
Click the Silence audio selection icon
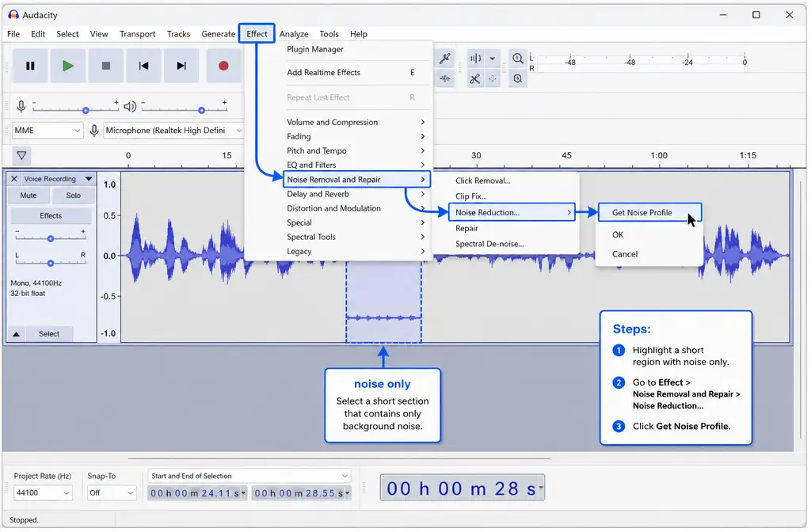pos(493,79)
